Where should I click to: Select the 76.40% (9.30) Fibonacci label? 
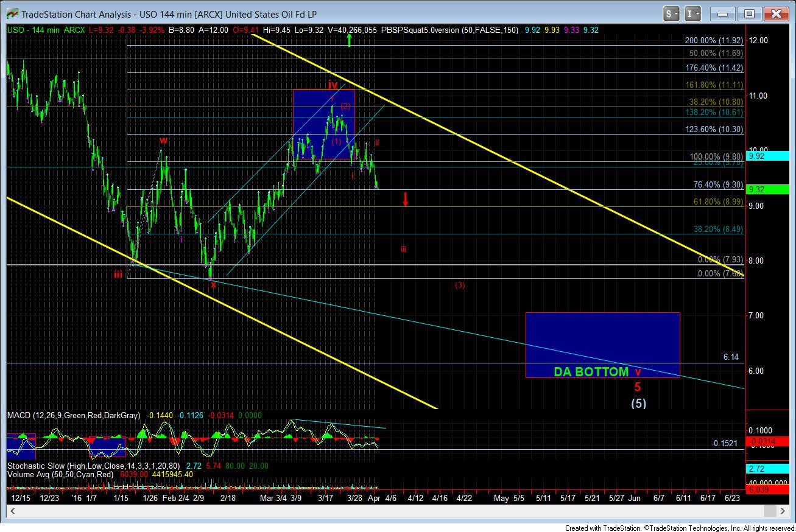point(719,184)
